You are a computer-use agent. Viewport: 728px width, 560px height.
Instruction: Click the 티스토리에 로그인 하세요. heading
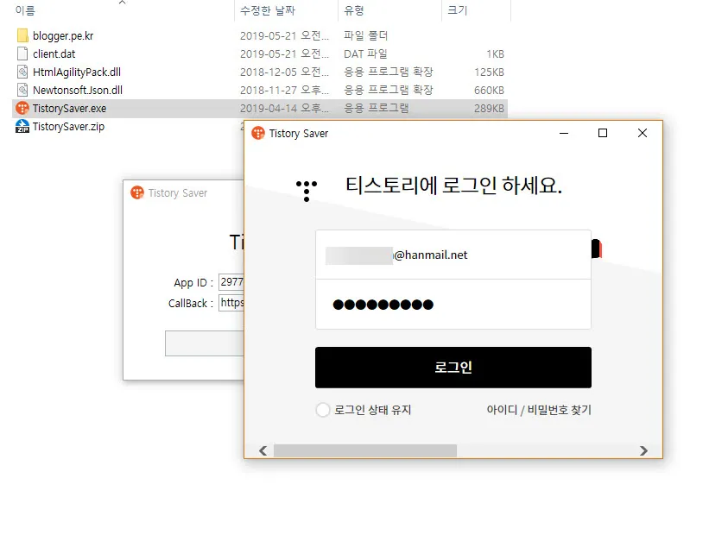click(x=453, y=186)
